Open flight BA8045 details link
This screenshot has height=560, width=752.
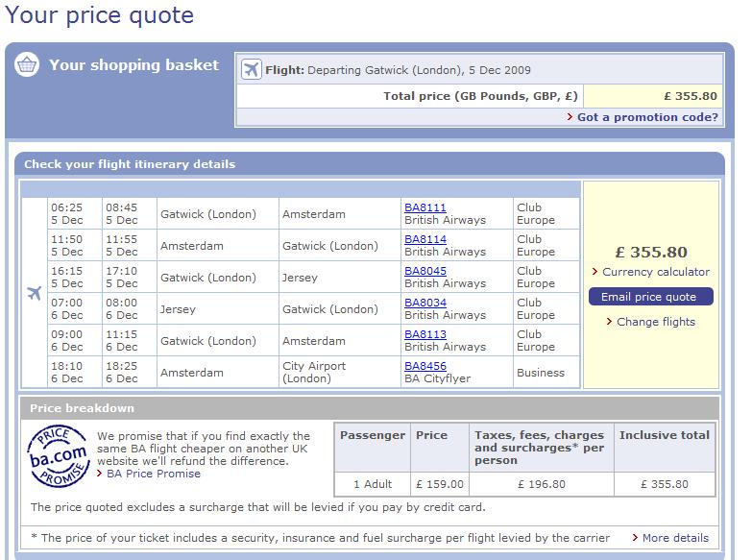pos(425,271)
